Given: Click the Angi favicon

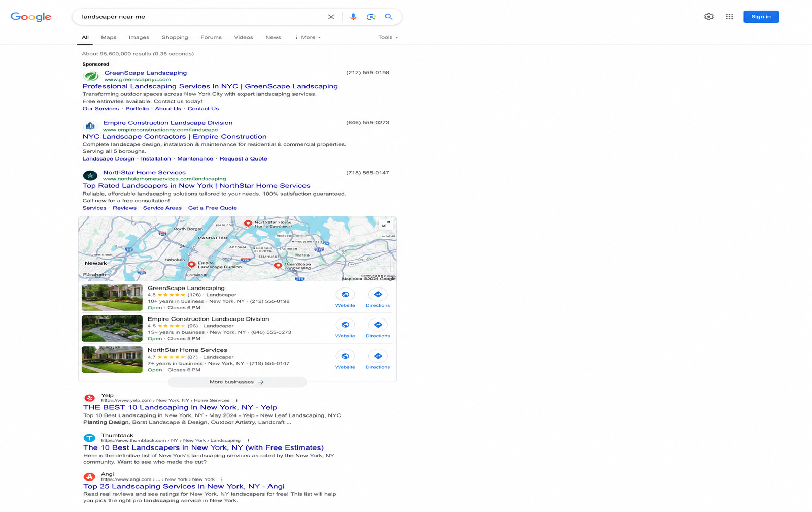Looking at the screenshot, I should point(89,477).
